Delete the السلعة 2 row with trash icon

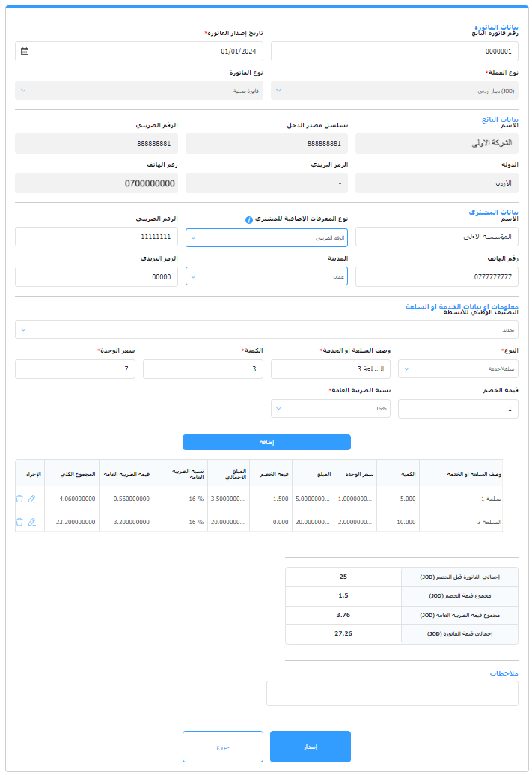(19, 522)
